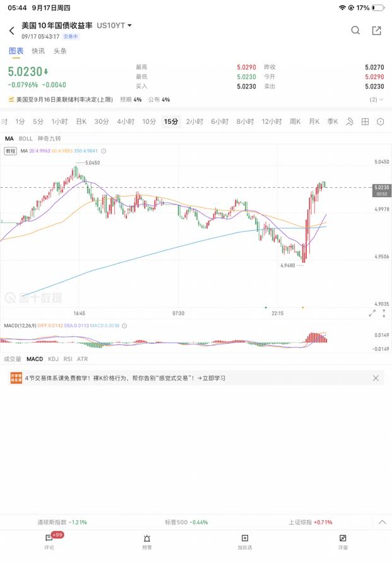This screenshot has width=392, height=565.
Task: Tap the back arrow icon
Action: click(x=11, y=30)
